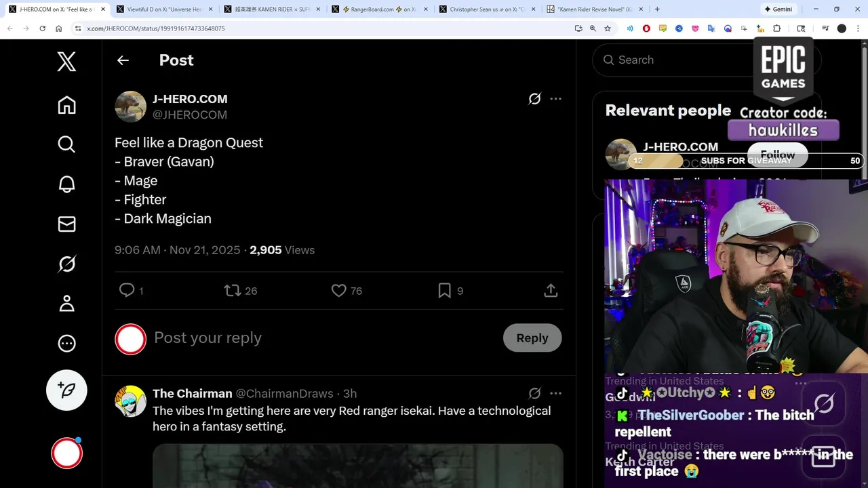The width and height of the screenshot is (868, 488).
Task: Click the 2,905 Views count
Action: 282,250
